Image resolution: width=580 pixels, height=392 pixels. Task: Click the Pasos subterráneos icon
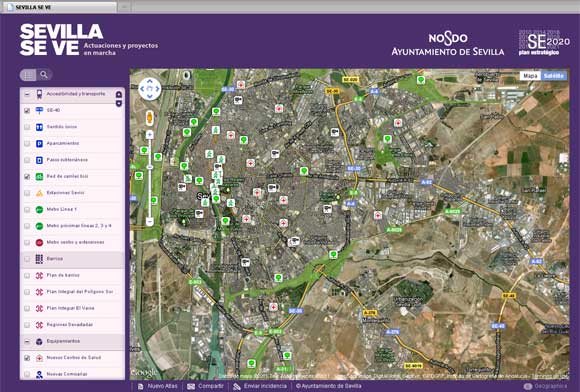click(x=39, y=160)
